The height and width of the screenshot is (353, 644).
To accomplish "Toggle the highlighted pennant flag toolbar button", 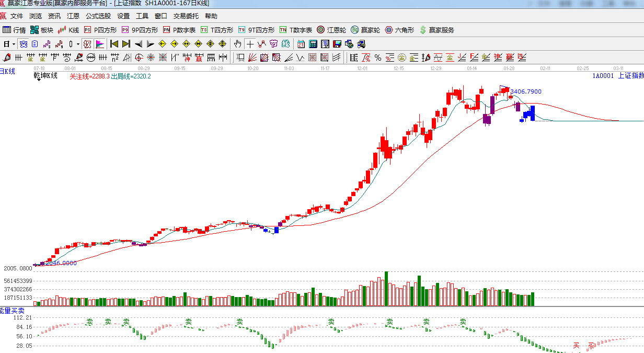I will coord(100,44).
